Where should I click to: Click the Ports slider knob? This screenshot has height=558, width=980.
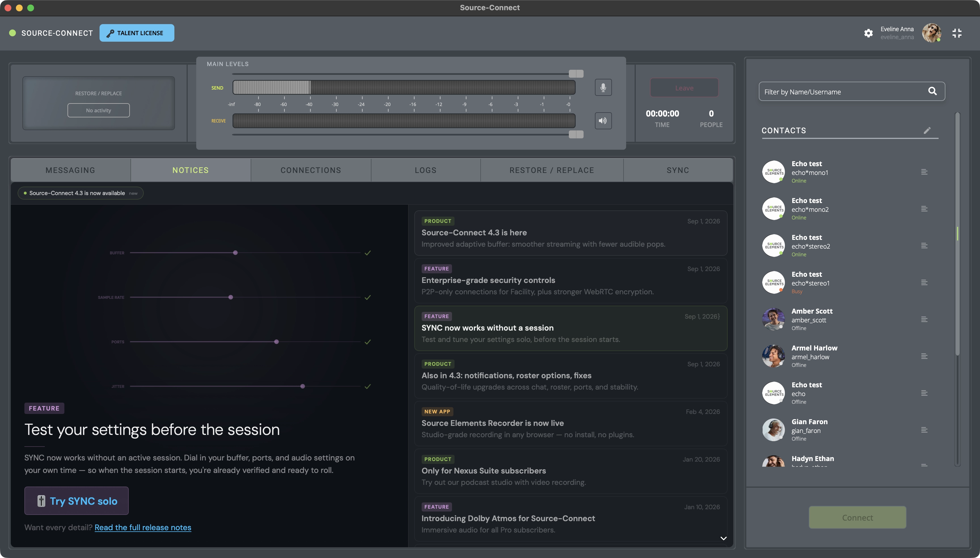[x=276, y=342]
